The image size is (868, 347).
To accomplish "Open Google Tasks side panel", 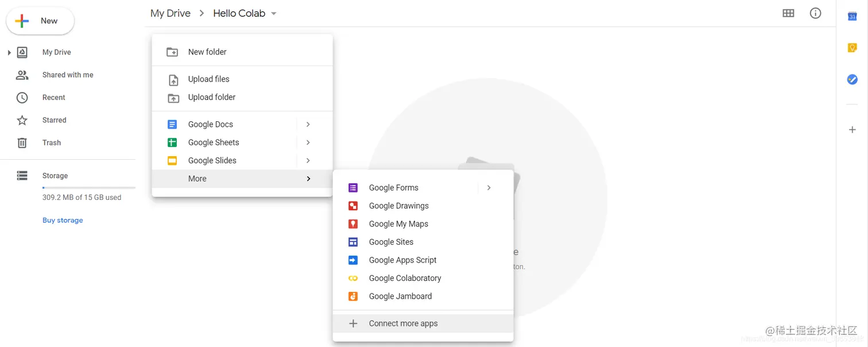I will 852,79.
